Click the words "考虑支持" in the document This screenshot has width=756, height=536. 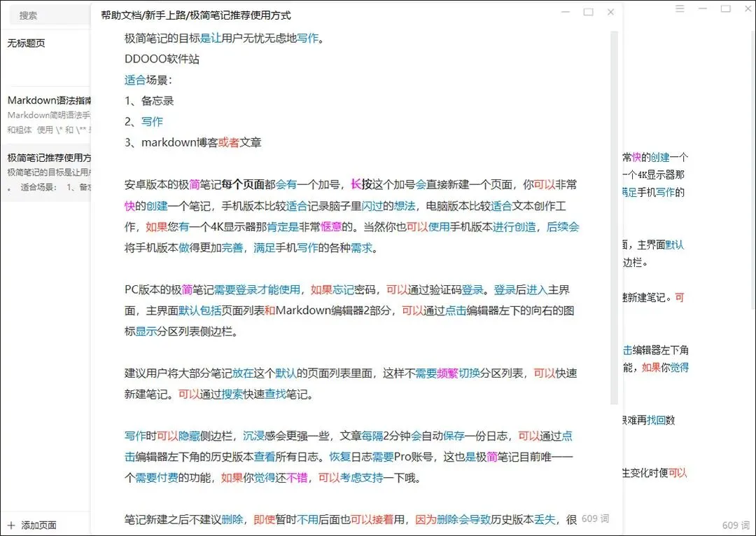click(x=362, y=478)
